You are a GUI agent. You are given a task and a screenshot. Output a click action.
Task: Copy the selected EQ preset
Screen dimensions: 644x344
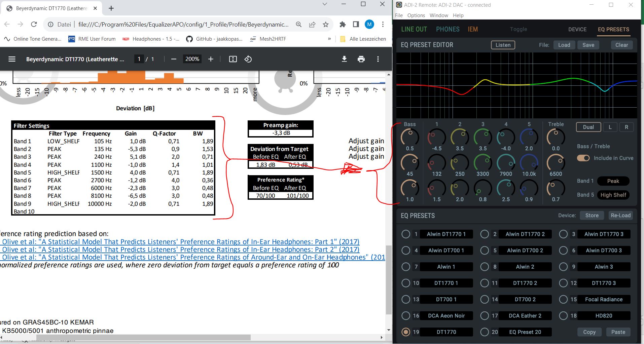(x=589, y=332)
